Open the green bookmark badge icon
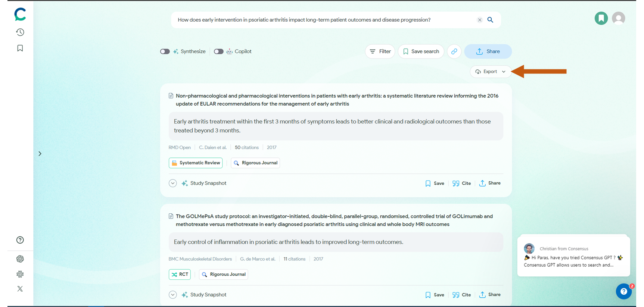This screenshot has height=307, width=644. tap(601, 18)
